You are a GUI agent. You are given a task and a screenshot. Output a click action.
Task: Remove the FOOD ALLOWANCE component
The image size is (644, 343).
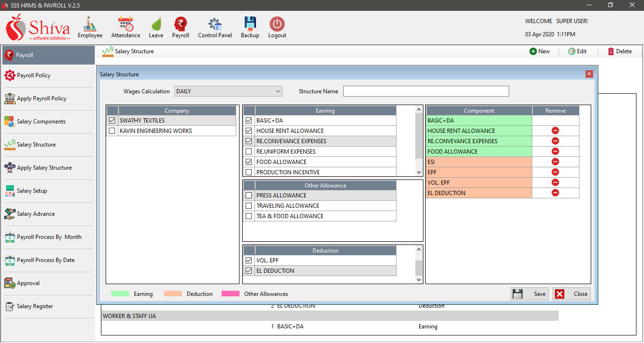(555, 151)
